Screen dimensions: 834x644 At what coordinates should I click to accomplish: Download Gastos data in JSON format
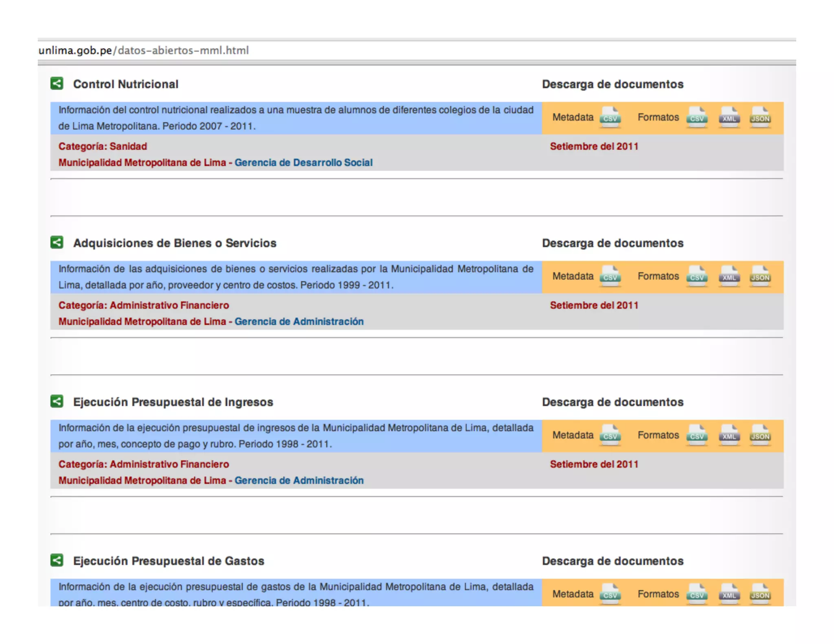click(x=760, y=594)
